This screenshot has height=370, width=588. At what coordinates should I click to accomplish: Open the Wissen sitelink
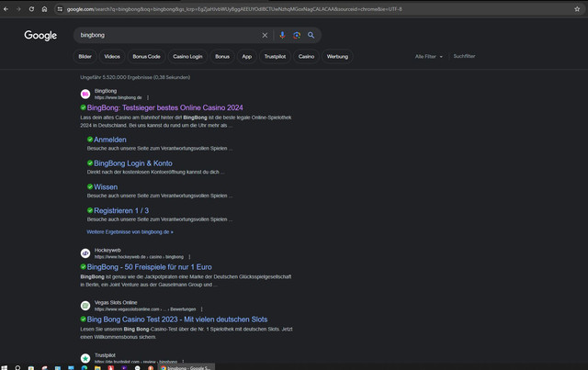[106, 186]
